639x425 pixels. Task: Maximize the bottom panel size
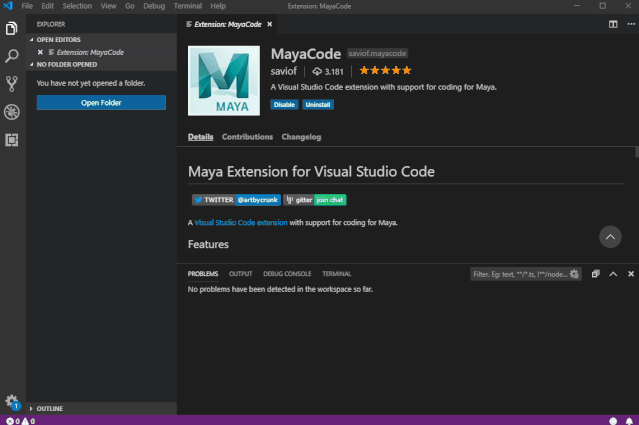pyautogui.click(x=613, y=274)
